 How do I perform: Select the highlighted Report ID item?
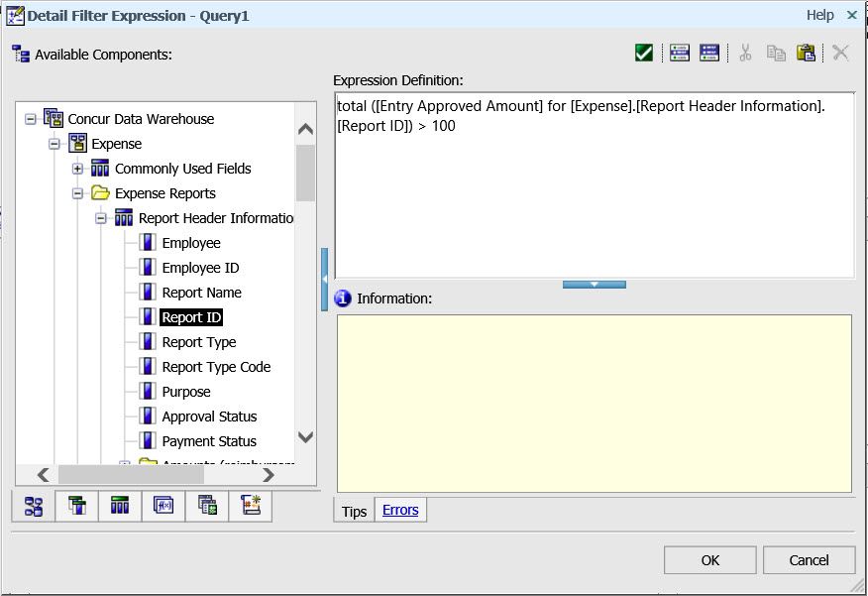point(191,317)
